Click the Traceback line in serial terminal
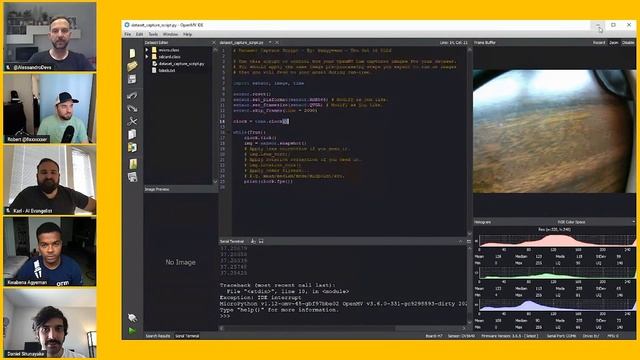Screen dimensions: 640x360 coord(277,285)
